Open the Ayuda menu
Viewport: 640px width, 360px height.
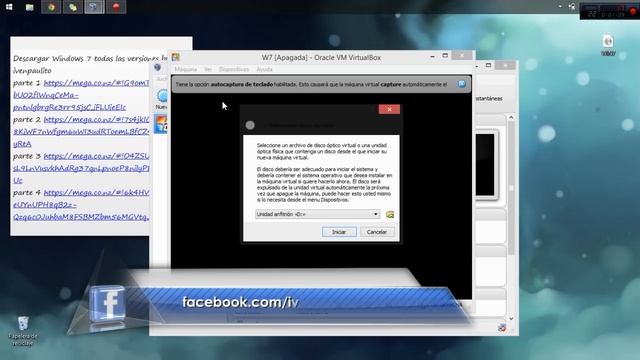(x=264, y=69)
